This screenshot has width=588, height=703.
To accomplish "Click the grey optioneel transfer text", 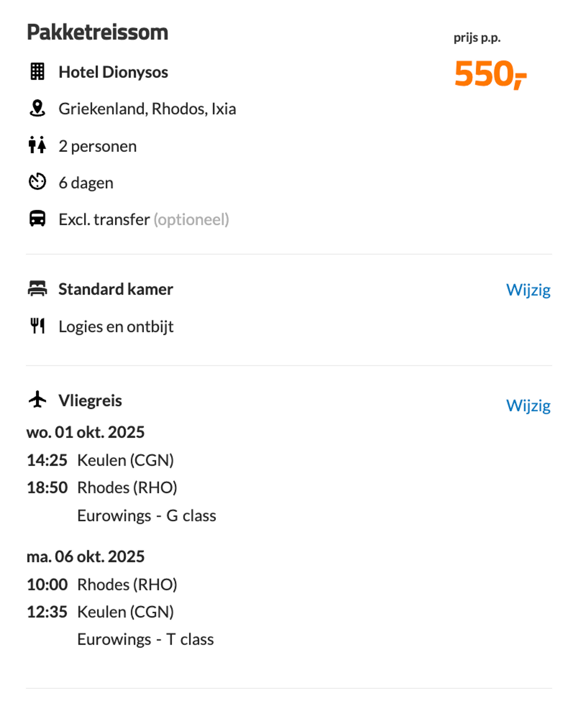I will click(191, 220).
